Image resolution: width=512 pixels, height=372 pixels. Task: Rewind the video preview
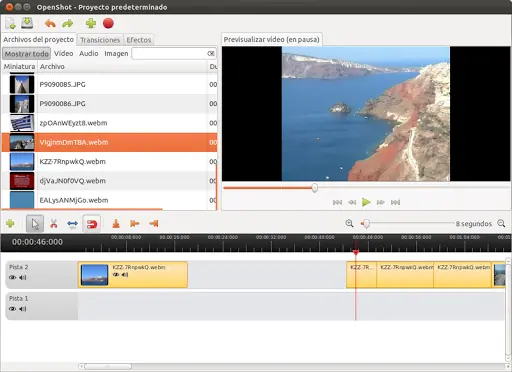tap(352, 202)
